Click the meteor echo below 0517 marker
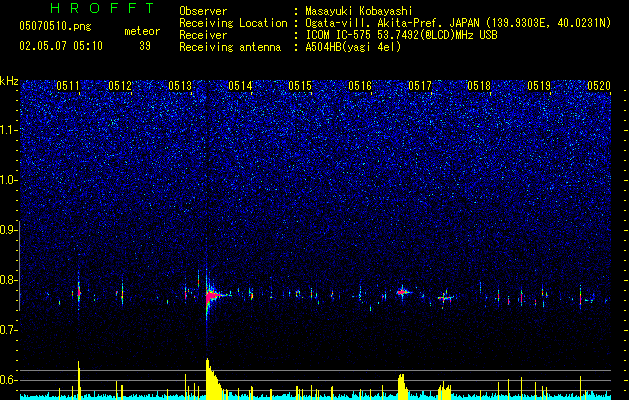Image resolution: width=629 pixels, height=400 pixels. click(403, 292)
